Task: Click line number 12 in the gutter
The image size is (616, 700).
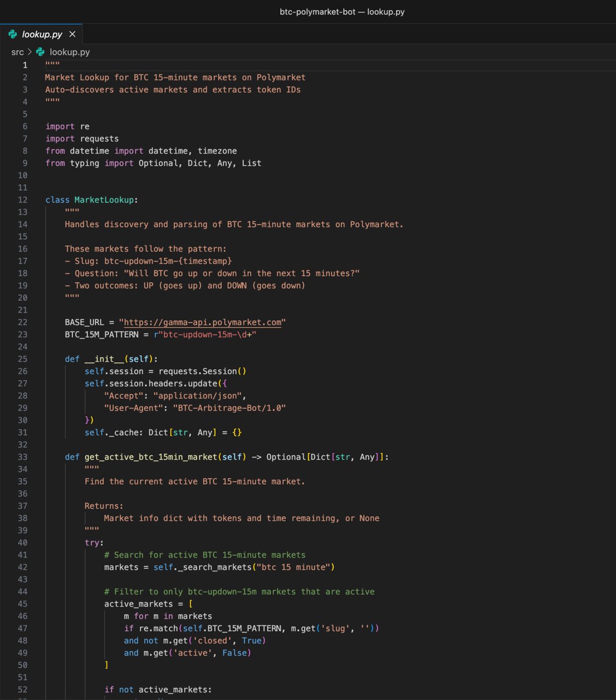Action: [x=23, y=199]
